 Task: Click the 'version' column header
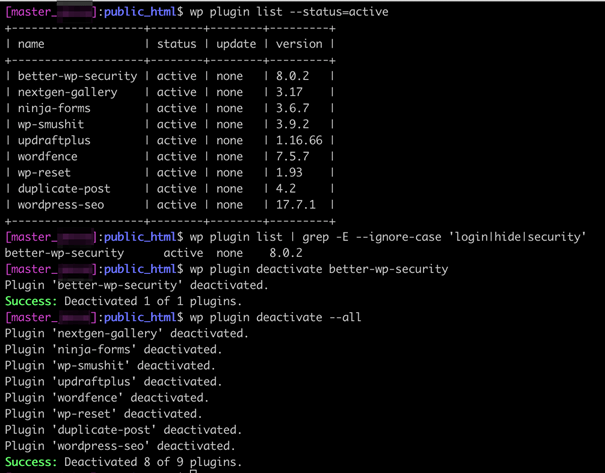click(299, 44)
